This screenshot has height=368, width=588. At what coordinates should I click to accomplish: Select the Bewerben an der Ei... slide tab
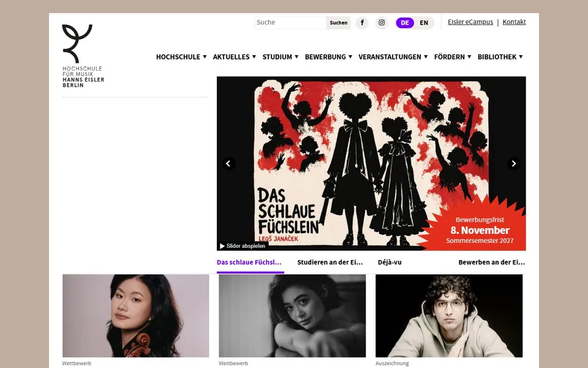[x=492, y=262]
